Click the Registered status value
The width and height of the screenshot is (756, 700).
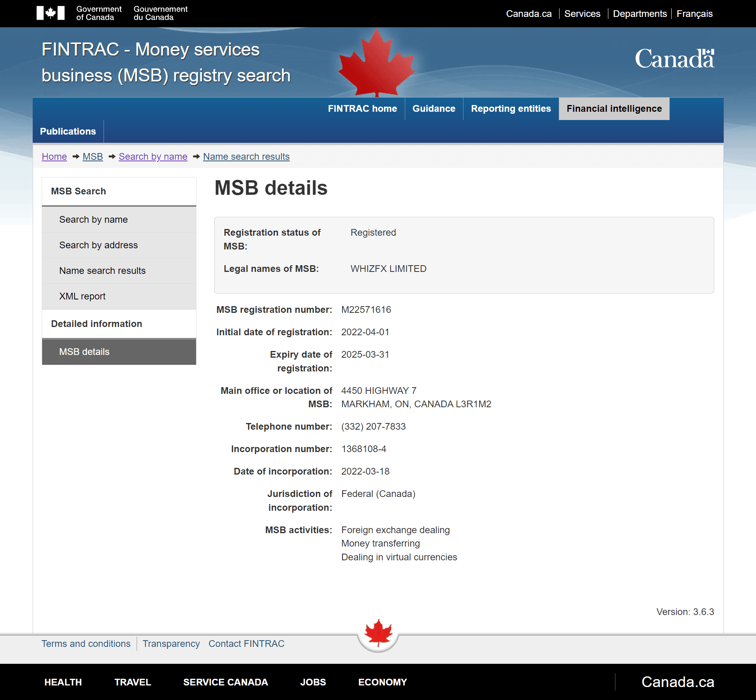click(x=373, y=233)
